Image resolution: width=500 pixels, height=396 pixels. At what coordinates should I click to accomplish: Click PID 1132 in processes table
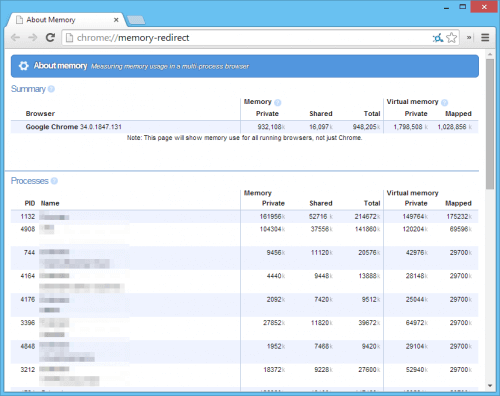pos(28,217)
